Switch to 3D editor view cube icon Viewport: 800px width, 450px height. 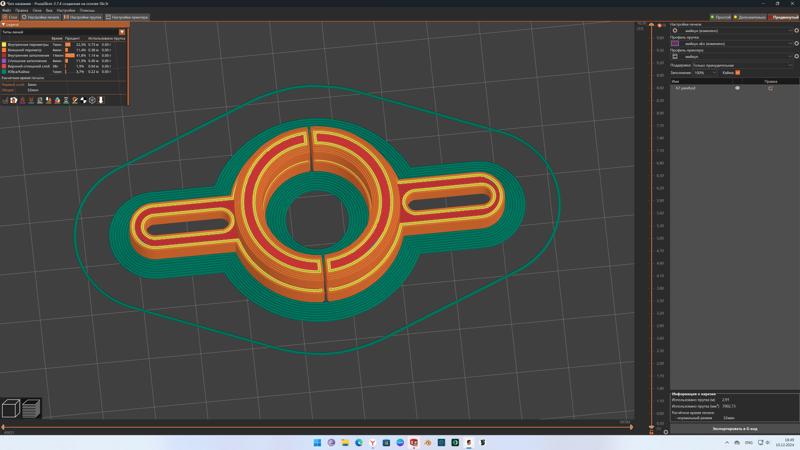coord(11,408)
